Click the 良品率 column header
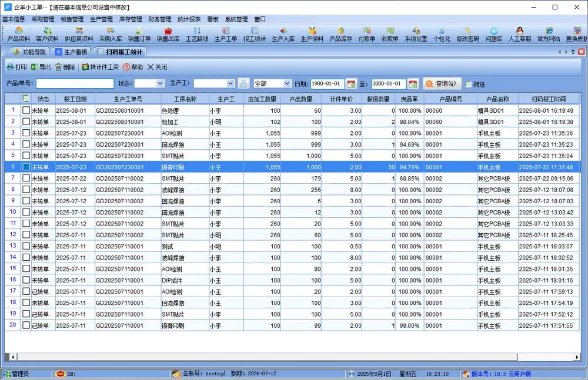The width and height of the screenshot is (588, 380). click(409, 99)
